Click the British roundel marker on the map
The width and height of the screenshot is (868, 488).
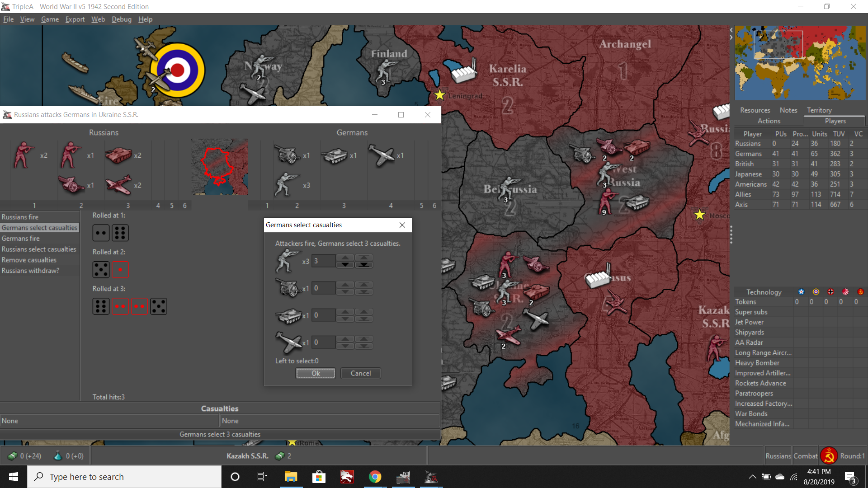[x=178, y=70]
